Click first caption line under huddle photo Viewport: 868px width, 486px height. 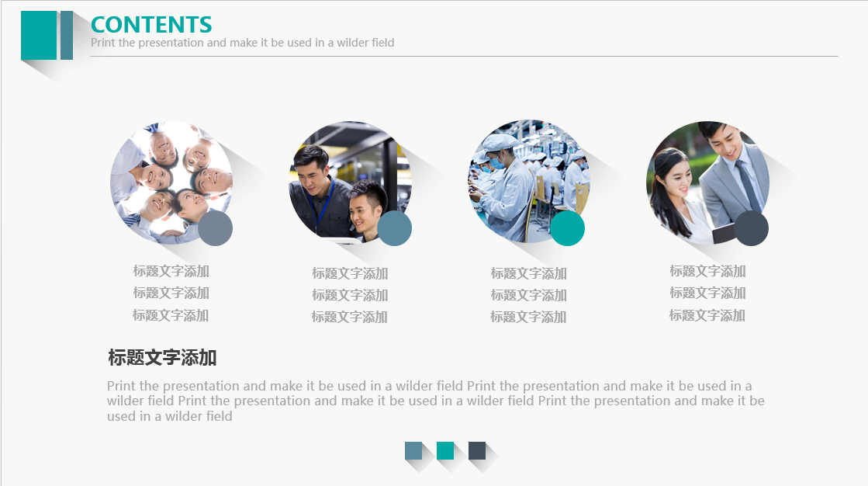coord(171,271)
